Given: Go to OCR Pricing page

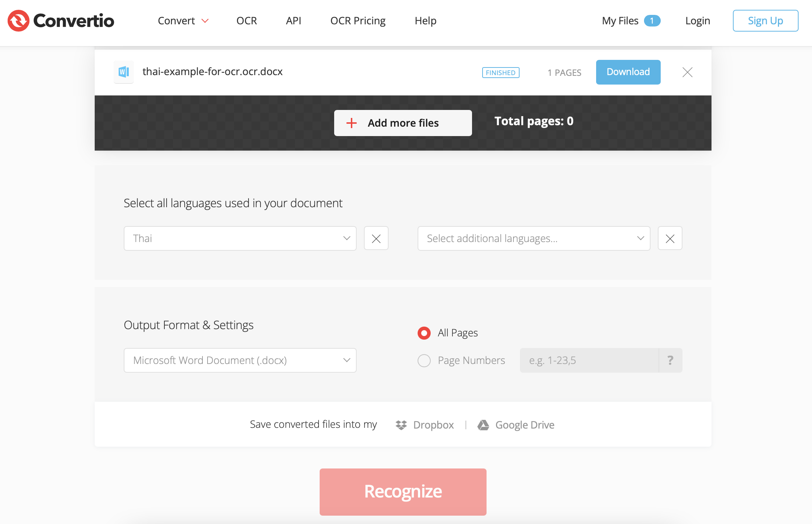Looking at the screenshot, I should [x=357, y=21].
